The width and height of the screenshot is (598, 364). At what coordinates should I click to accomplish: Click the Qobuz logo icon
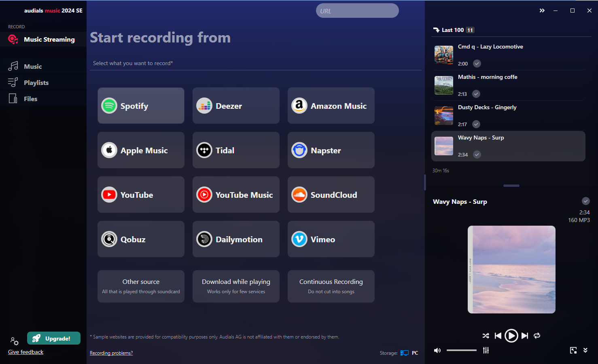pos(109,239)
